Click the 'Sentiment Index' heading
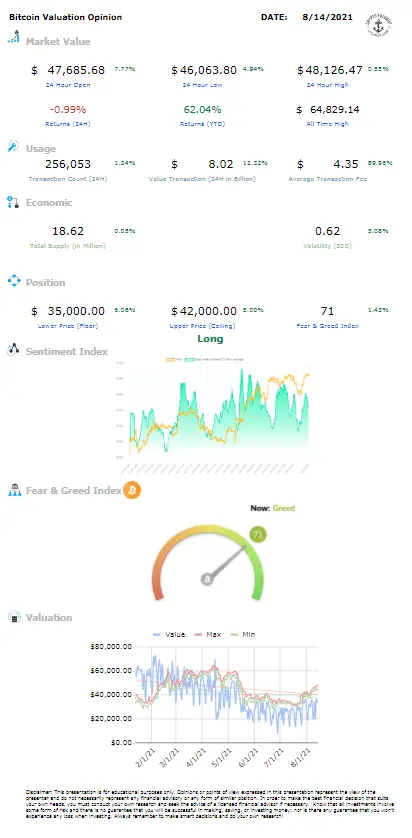 pos(67,352)
